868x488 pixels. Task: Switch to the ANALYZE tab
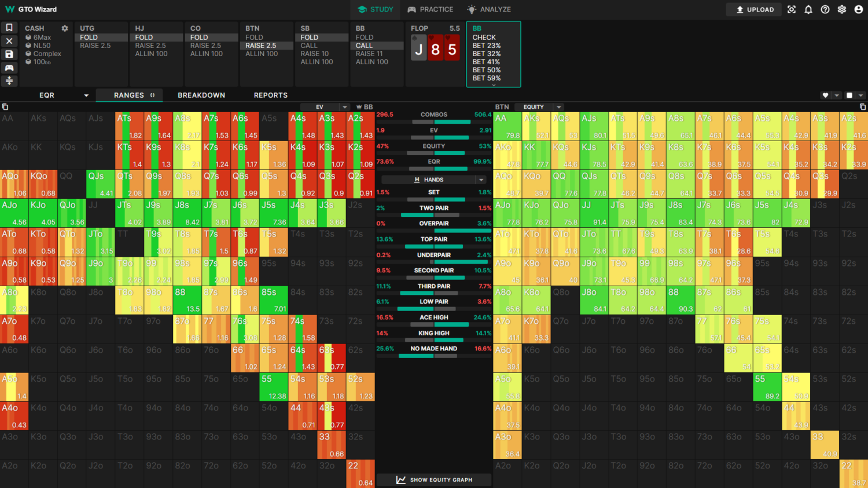(489, 9)
